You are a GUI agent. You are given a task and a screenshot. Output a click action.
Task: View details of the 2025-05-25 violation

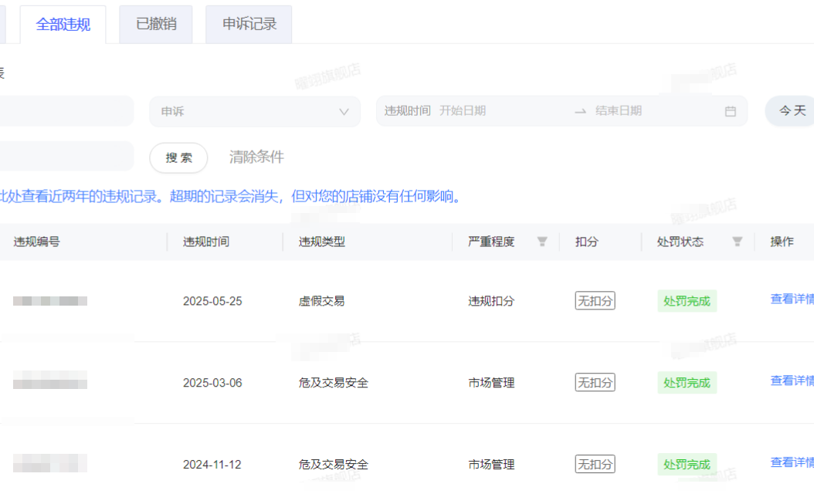(x=792, y=299)
